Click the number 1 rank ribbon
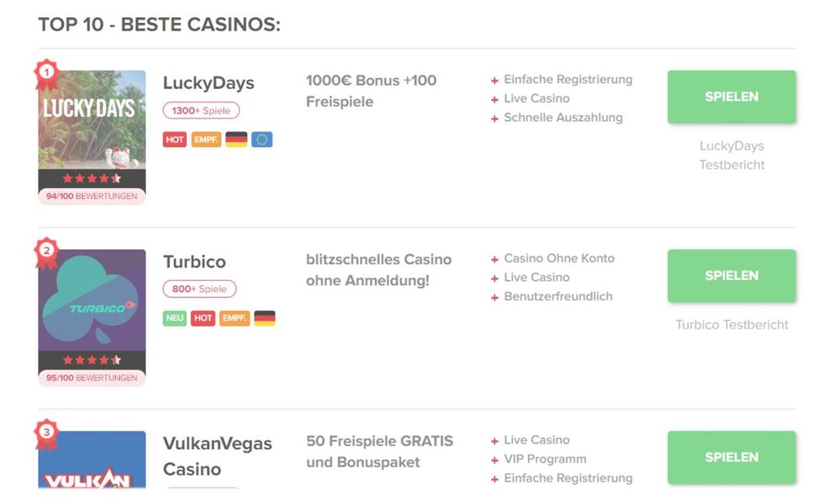Image resolution: width=836 pixels, height=504 pixels. [46, 72]
